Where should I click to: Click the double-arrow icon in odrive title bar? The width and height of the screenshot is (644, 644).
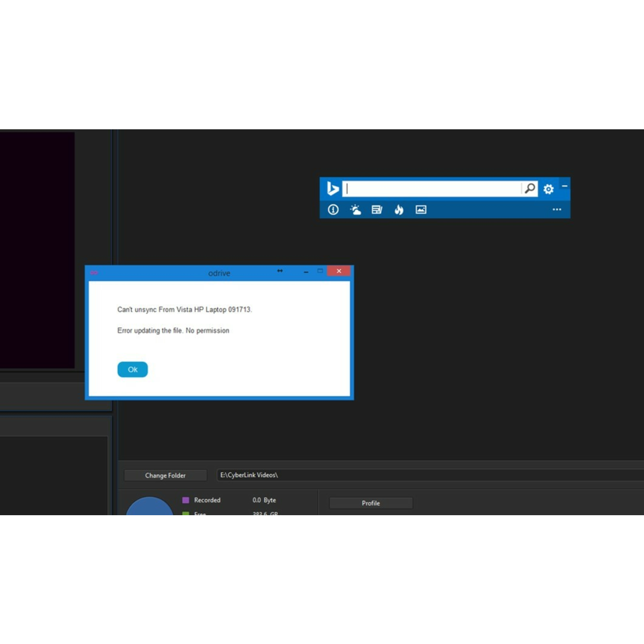[x=280, y=271]
